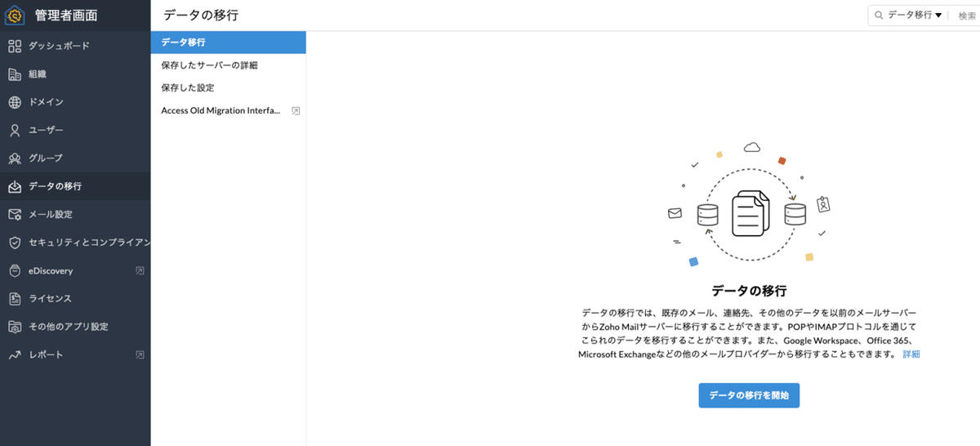980x446 pixels.
Task: Click the メール設定 envelope gear icon
Action: coord(15,214)
